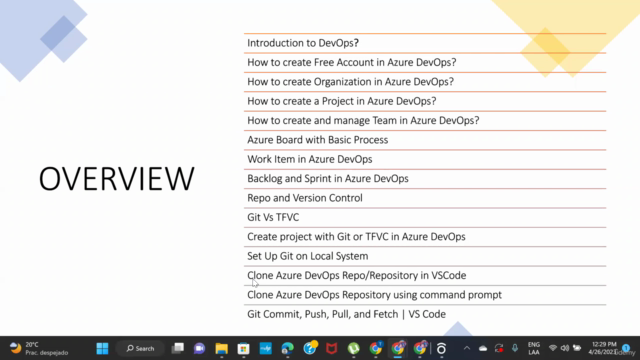
Task: Select 'Set Up Git on Local System'
Action: 308,256
